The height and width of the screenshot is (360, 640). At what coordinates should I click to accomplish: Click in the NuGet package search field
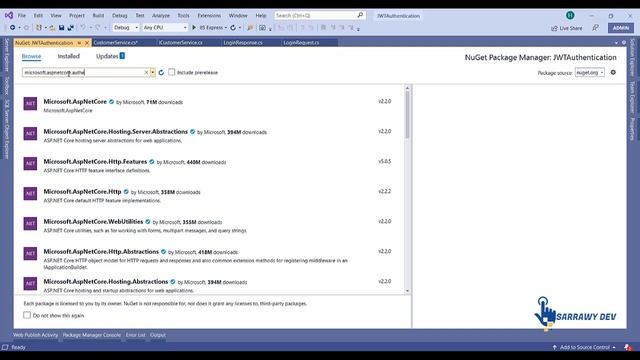[x=83, y=72]
